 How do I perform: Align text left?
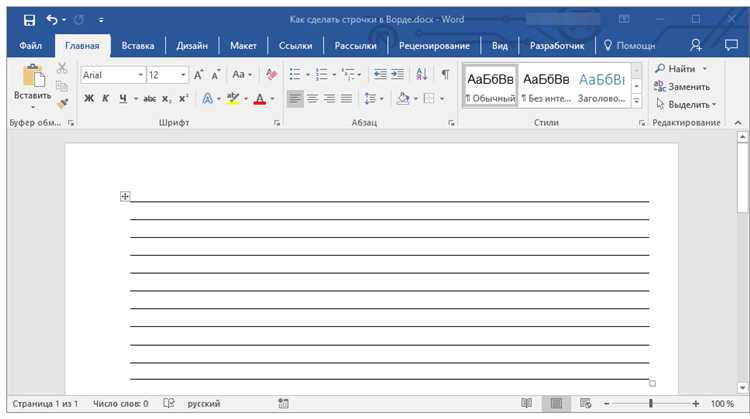tap(295, 99)
